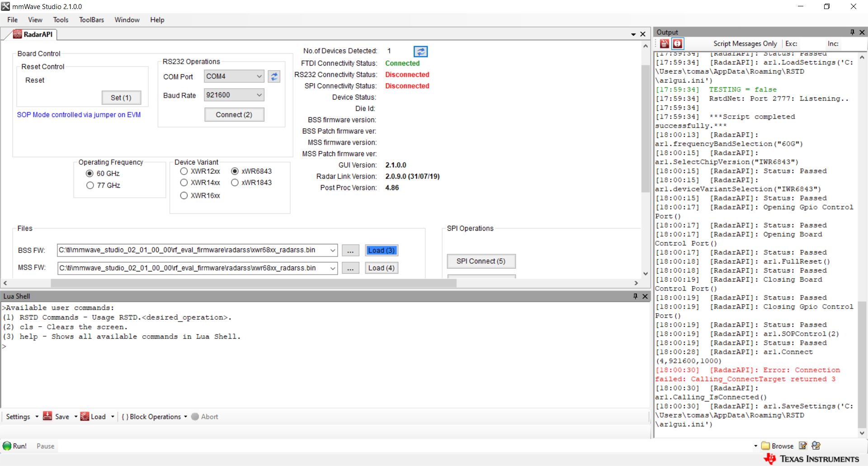Click into the MSS FW path field
Viewport: 868px width, 466px height.
click(x=193, y=268)
